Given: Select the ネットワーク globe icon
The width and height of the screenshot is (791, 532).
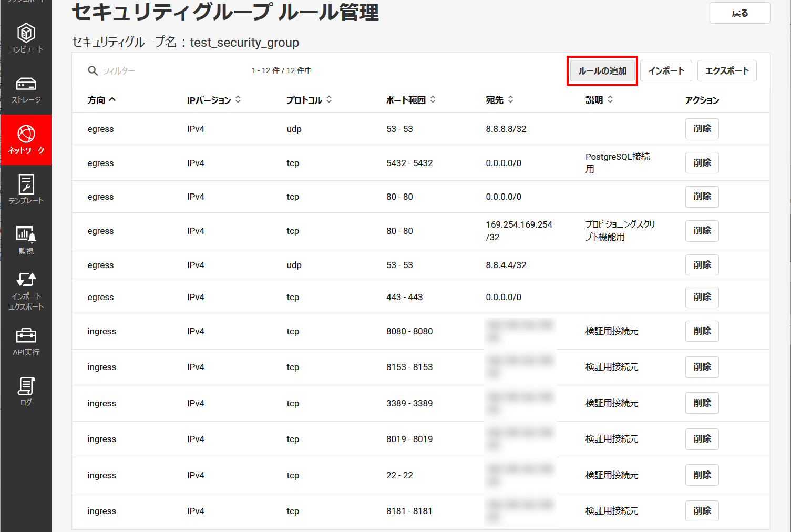Looking at the screenshot, I should point(26,134).
